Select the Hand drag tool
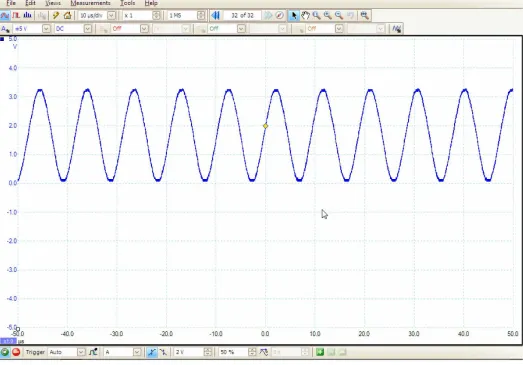523x365 pixels. [x=305, y=15]
